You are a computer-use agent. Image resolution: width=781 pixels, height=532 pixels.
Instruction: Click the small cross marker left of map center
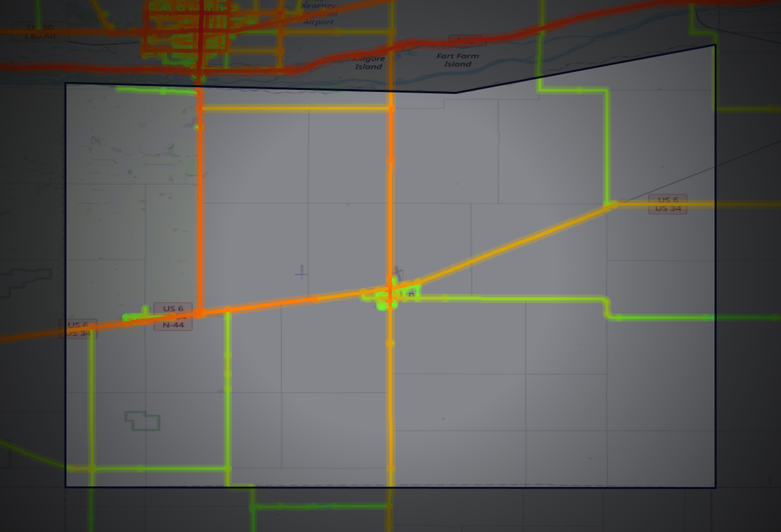tap(301, 274)
